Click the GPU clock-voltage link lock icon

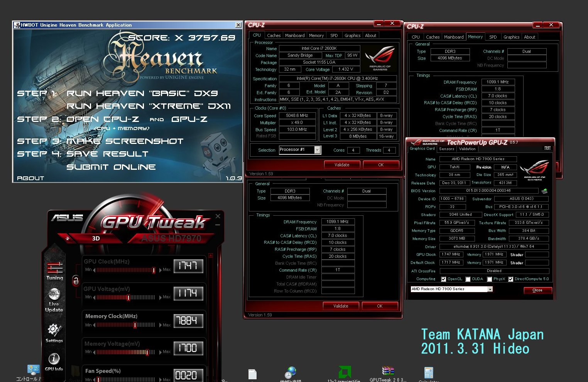pos(76,281)
